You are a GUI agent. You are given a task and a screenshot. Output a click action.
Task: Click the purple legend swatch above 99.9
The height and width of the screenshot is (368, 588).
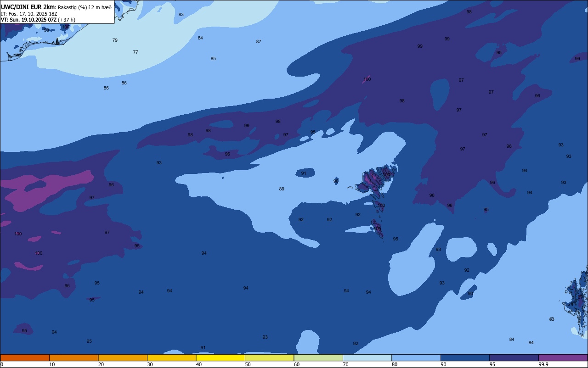tap(563, 357)
